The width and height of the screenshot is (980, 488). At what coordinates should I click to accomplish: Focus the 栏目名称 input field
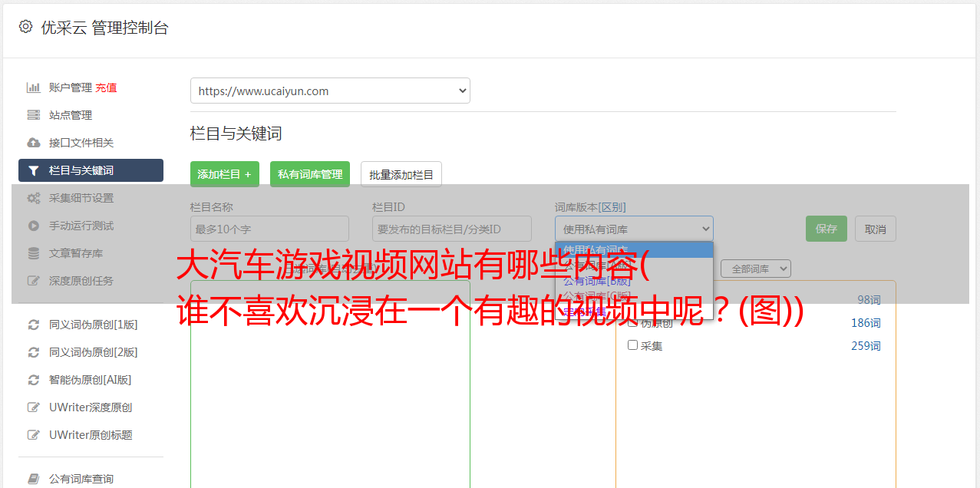[269, 229]
